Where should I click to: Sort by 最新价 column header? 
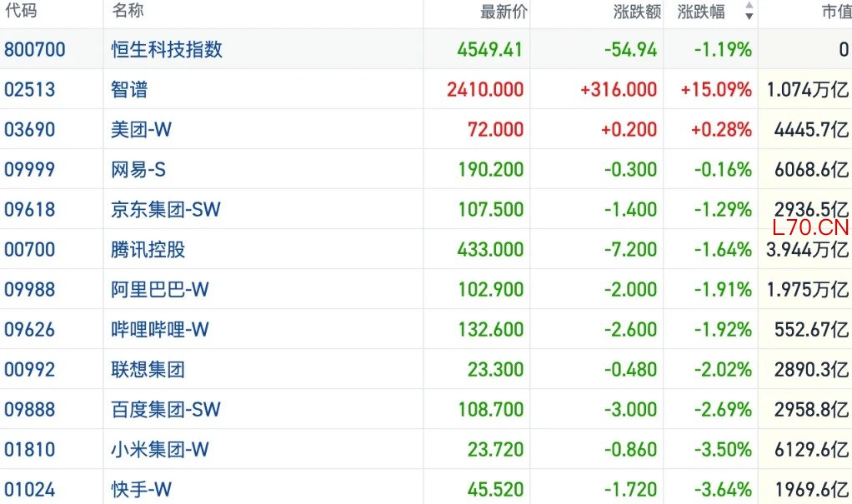point(504,12)
